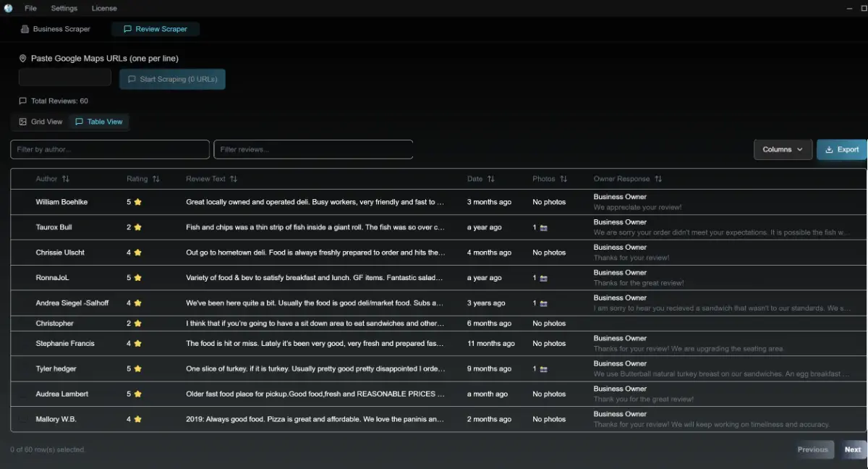Go to Next page of reviews
This screenshot has width=868, height=469.
[852, 449]
